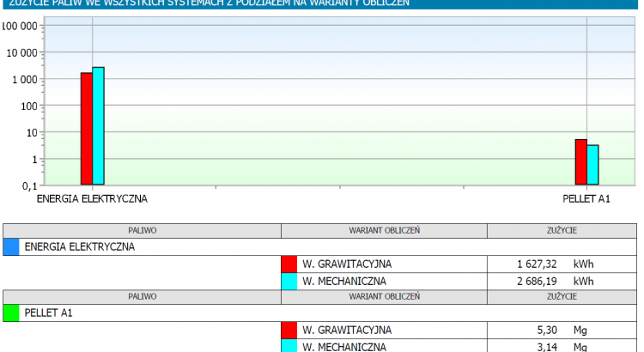Click W. MECHANICZNA label in Pellet A1 section
This screenshot has height=352, width=644.
pos(344,347)
